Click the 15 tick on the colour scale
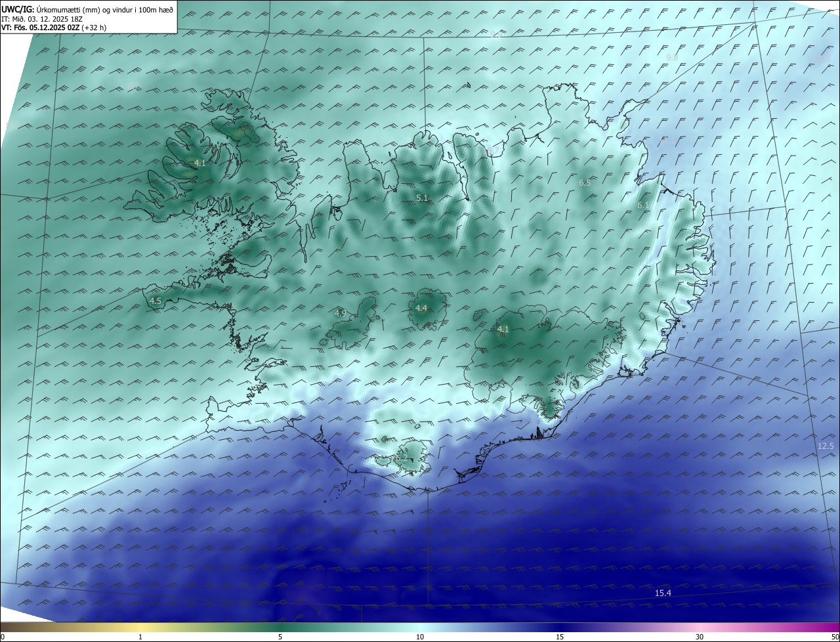Image resolution: width=840 pixels, height=642 pixels. (560, 637)
